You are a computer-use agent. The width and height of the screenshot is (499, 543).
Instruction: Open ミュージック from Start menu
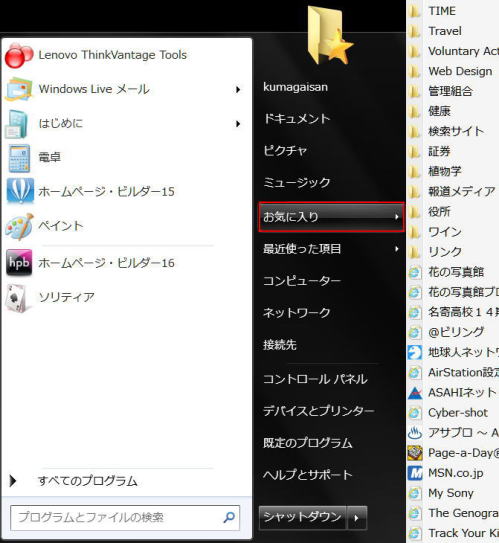pyautogui.click(x=297, y=183)
